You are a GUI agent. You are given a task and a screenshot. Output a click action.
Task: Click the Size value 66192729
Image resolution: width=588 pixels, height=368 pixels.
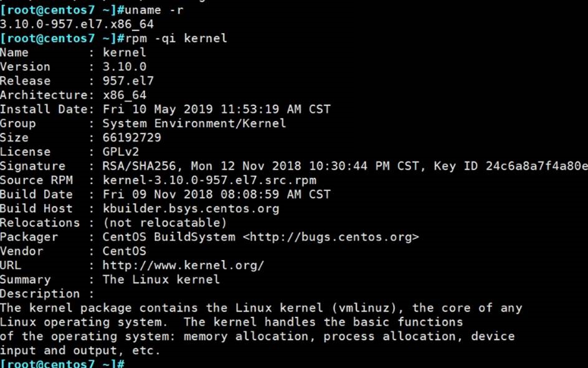pyautogui.click(x=131, y=137)
